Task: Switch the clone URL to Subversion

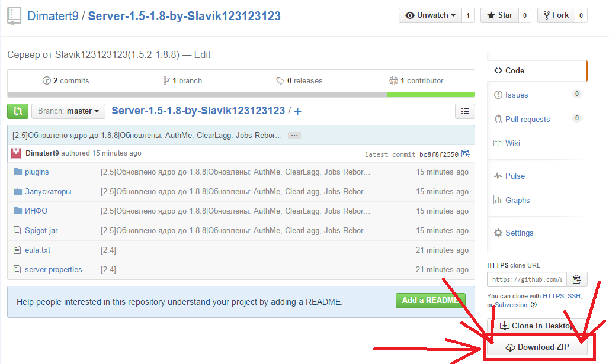Action: (x=511, y=305)
